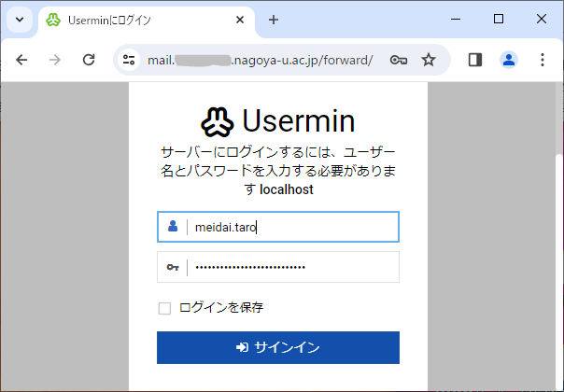Image resolution: width=564 pixels, height=392 pixels.
Task: Click the username field with meidai.taro
Action: pyautogui.click(x=278, y=227)
